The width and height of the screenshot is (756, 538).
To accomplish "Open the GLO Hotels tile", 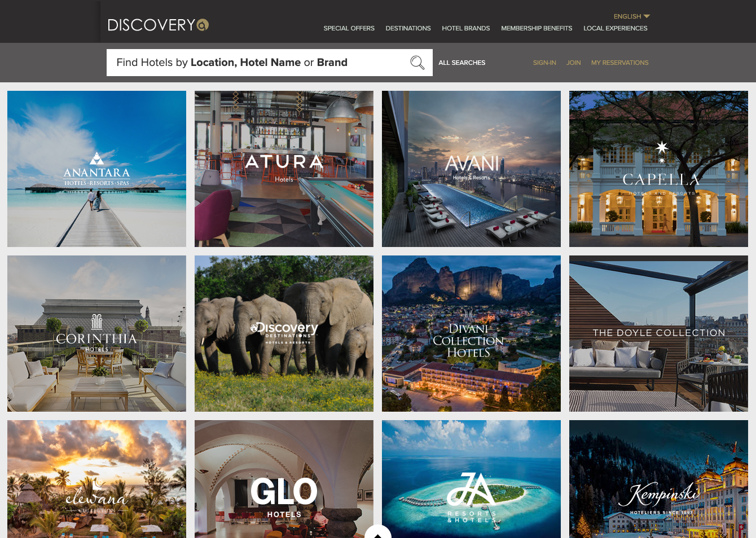I will coord(284,479).
